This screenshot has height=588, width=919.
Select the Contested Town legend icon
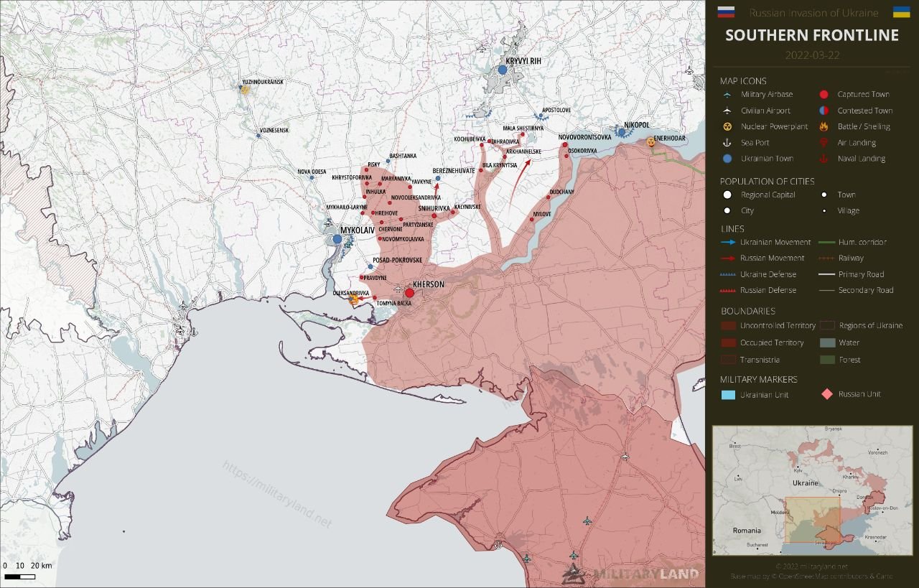[824, 111]
